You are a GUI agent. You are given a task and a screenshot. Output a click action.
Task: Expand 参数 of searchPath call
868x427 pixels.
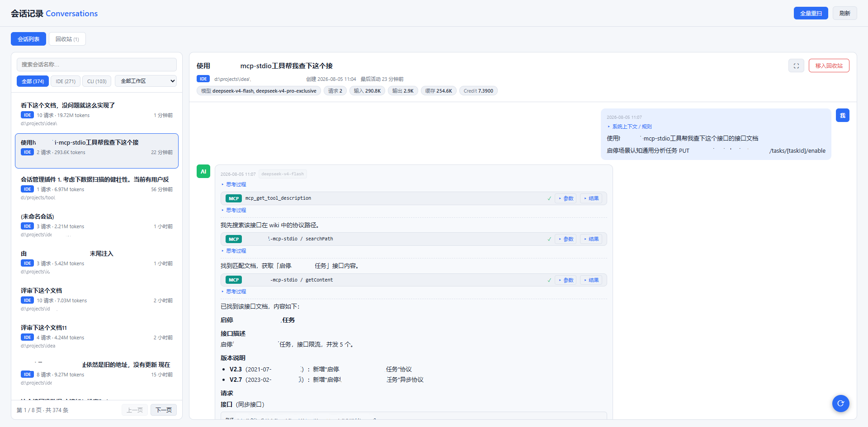(x=566, y=239)
